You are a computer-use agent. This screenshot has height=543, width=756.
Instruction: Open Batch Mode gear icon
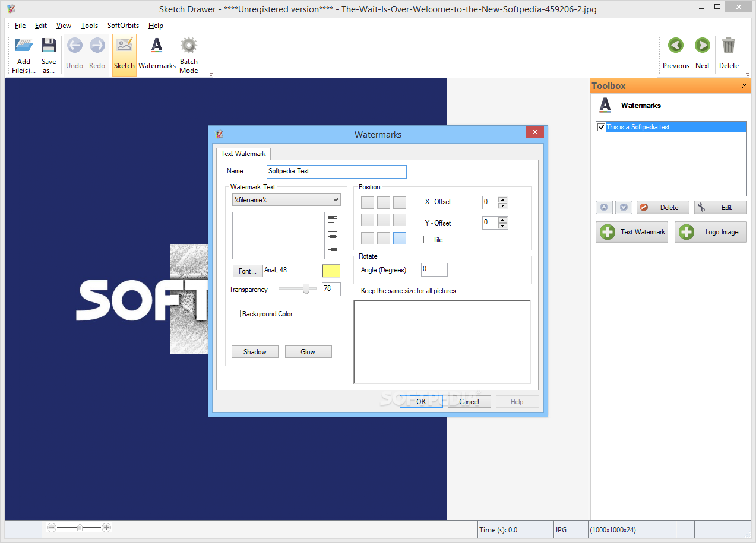(188, 45)
